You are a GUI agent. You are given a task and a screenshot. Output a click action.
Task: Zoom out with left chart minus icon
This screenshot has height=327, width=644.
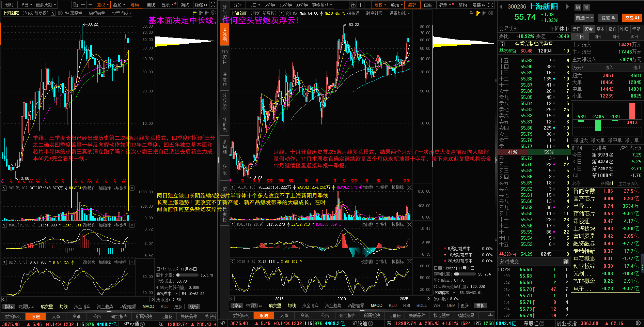[x=90, y=5]
